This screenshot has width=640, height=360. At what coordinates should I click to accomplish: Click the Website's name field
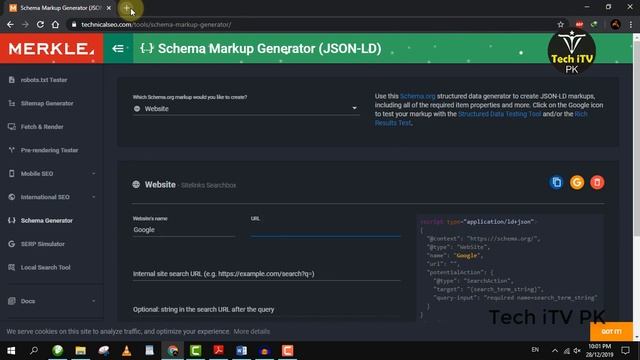click(184, 230)
